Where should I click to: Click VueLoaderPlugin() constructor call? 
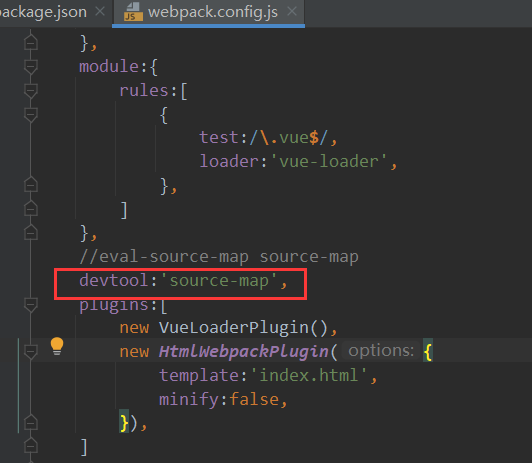243,328
